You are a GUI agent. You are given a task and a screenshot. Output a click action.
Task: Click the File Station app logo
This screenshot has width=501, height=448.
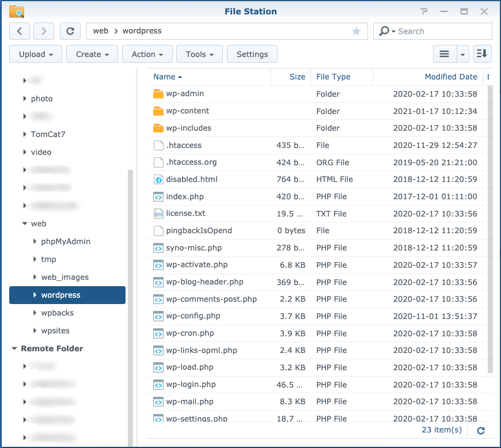17,12
